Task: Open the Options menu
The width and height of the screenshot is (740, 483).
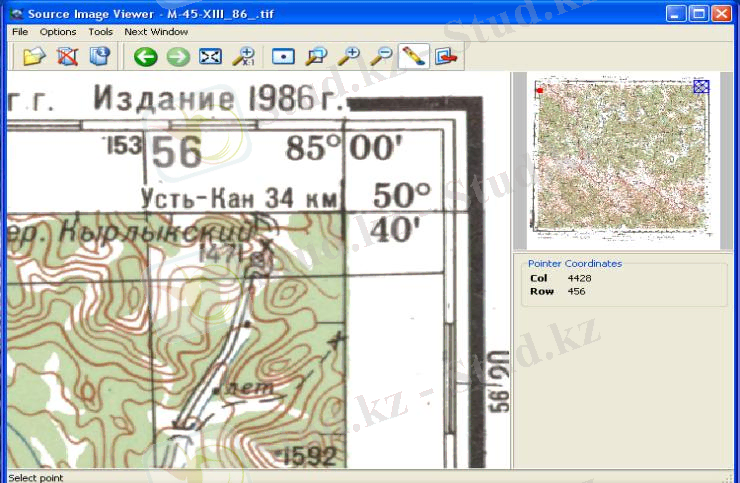Action: (x=58, y=32)
